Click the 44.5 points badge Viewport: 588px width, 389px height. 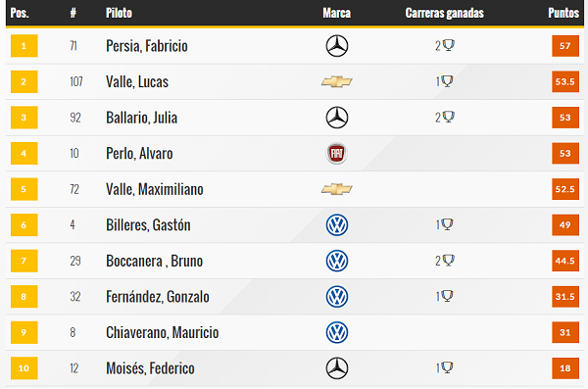coord(565,261)
